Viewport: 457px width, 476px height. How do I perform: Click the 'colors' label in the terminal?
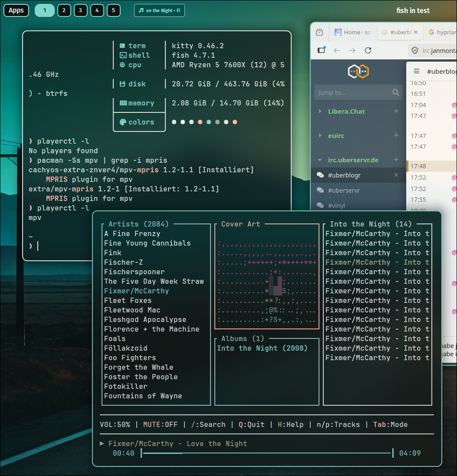[141, 122]
